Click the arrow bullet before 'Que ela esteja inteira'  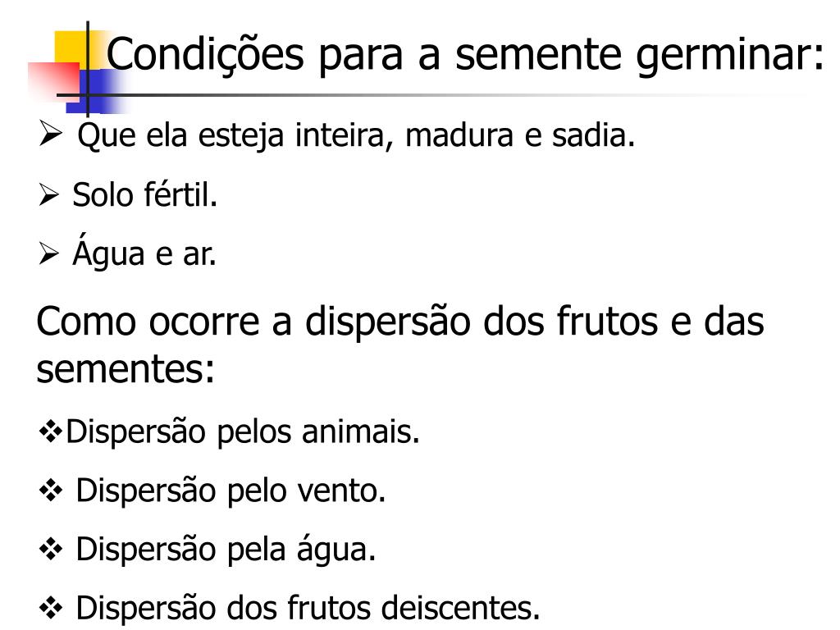tap(50, 135)
